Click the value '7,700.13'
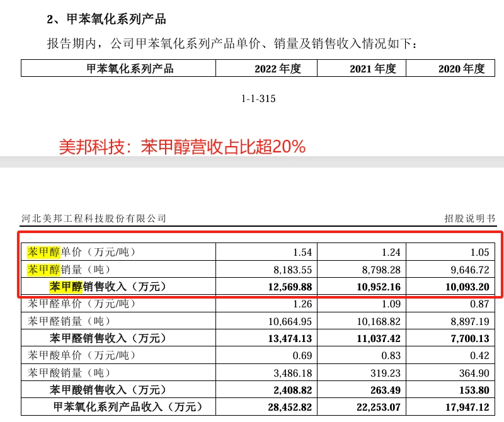This screenshot has height=422, width=504. (x=470, y=338)
